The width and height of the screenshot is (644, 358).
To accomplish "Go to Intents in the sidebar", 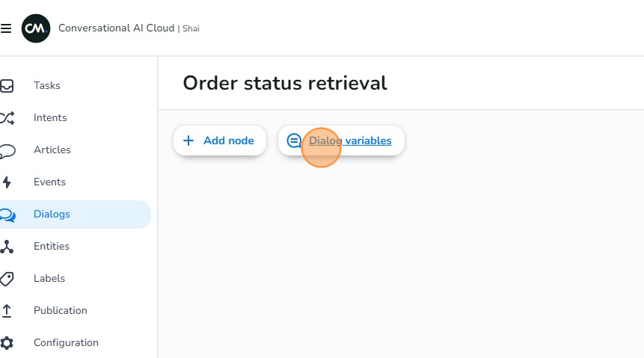I will click(50, 118).
